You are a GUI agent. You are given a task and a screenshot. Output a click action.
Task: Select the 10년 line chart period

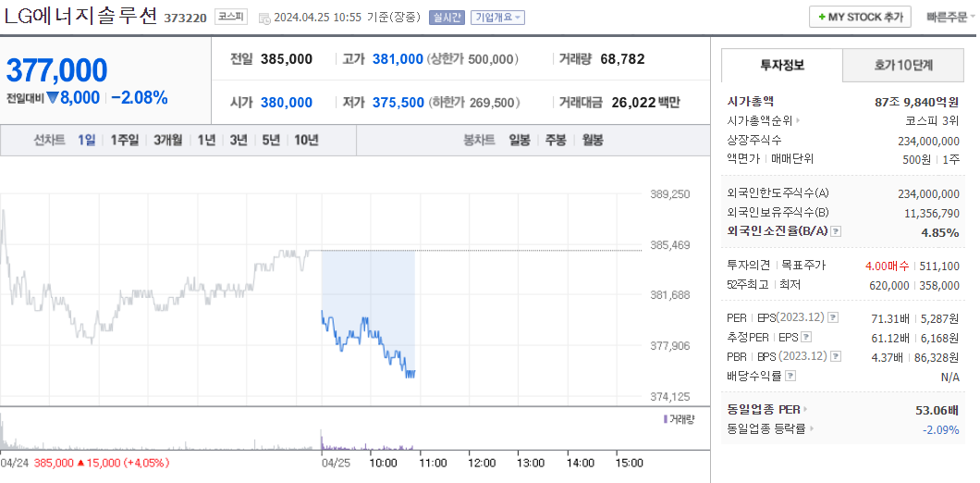point(306,140)
